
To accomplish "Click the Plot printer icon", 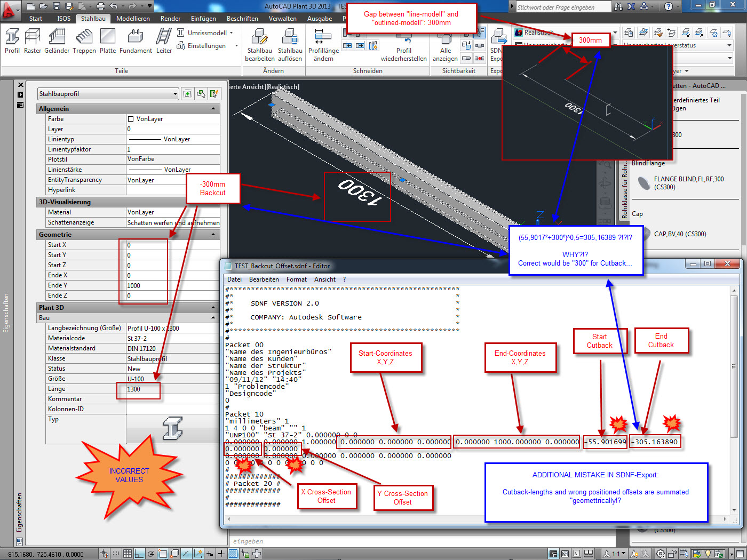I will click(x=101, y=6).
